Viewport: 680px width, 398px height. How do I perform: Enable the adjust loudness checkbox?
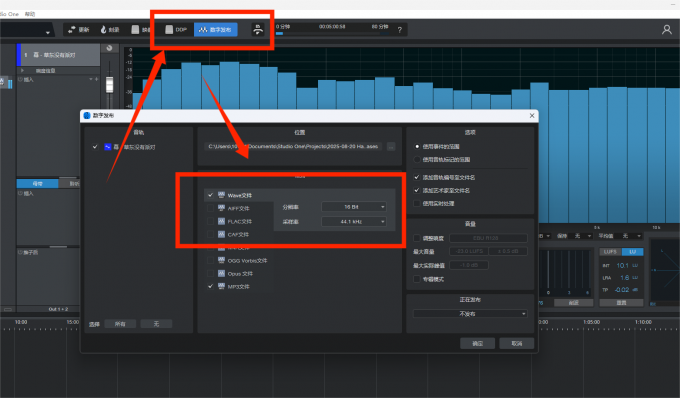(417, 238)
